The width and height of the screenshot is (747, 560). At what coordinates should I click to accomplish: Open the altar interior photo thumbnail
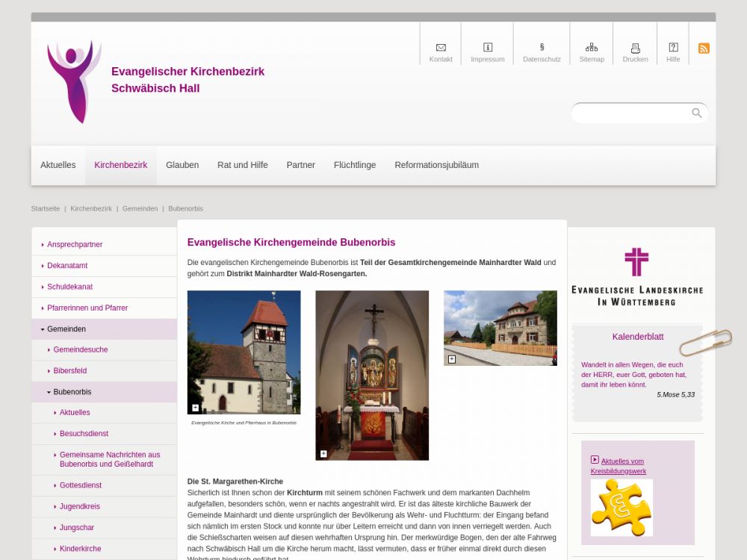(372, 375)
